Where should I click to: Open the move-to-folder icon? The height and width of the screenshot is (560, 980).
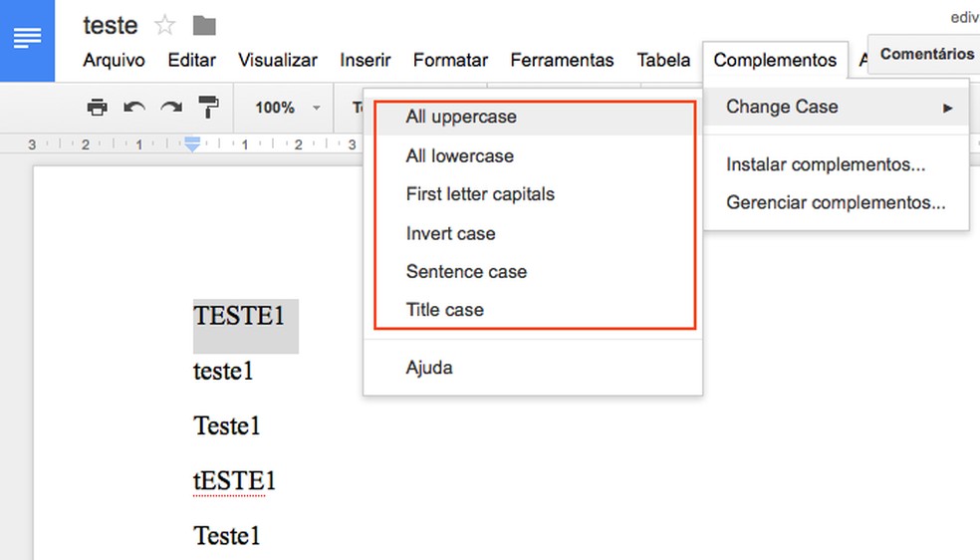point(204,25)
